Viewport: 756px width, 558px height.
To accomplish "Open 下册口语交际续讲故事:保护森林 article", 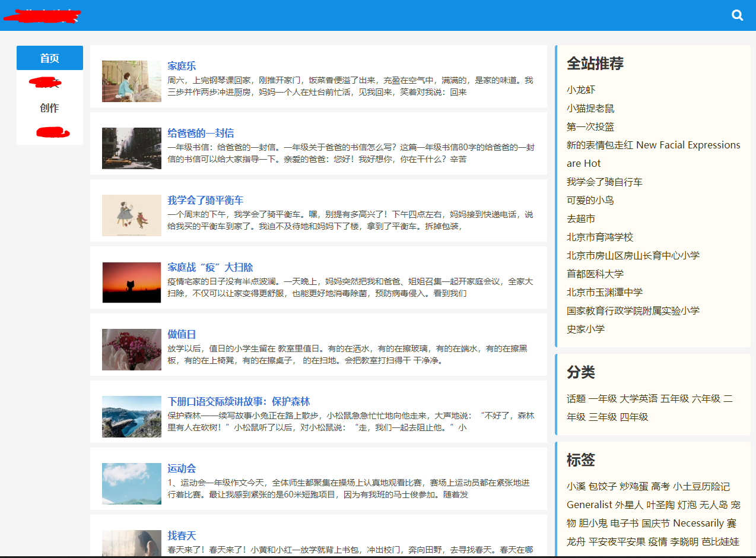I will click(x=239, y=401).
